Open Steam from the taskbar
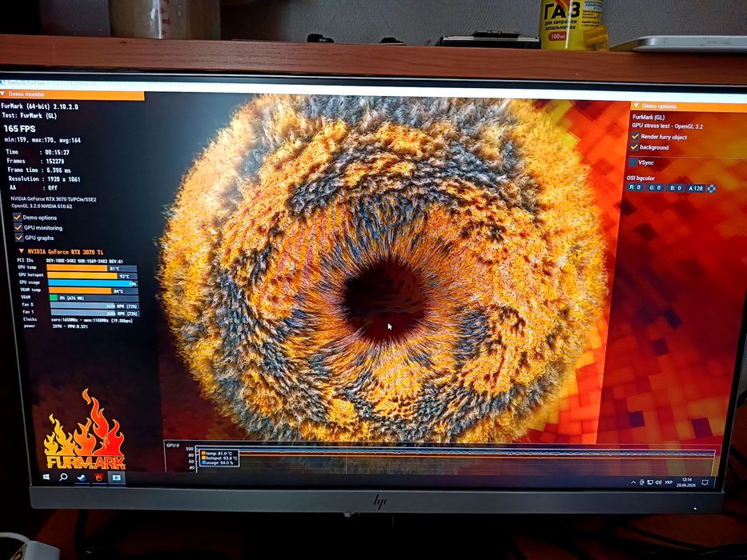The image size is (747, 560). [x=82, y=477]
